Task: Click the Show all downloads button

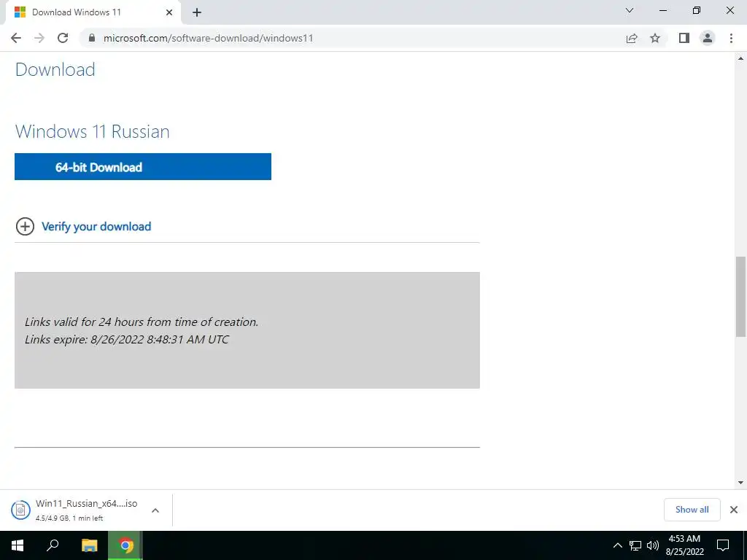Action: coord(692,510)
